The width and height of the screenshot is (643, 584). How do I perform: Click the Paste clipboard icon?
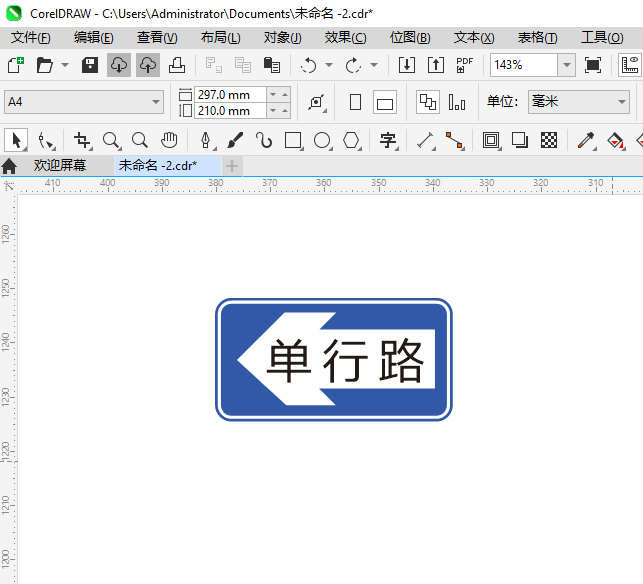(271, 65)
